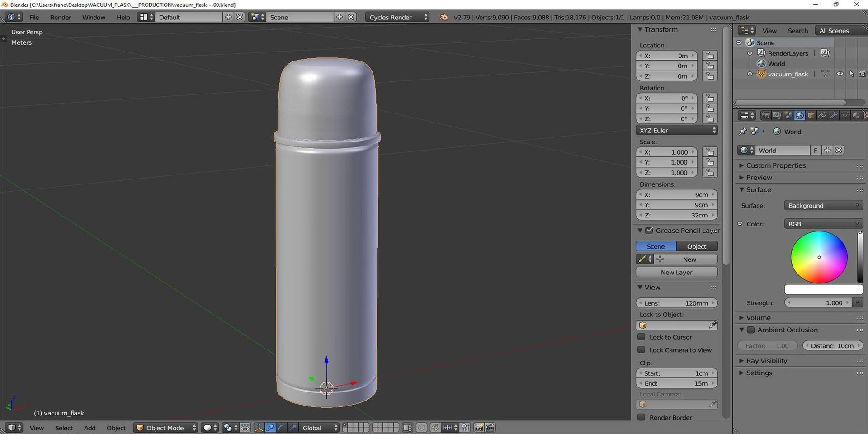Screen dimensions: 868x434
Task: Open the Render properties camera tab
Action: pyautogui.click(x=765, y=116)
